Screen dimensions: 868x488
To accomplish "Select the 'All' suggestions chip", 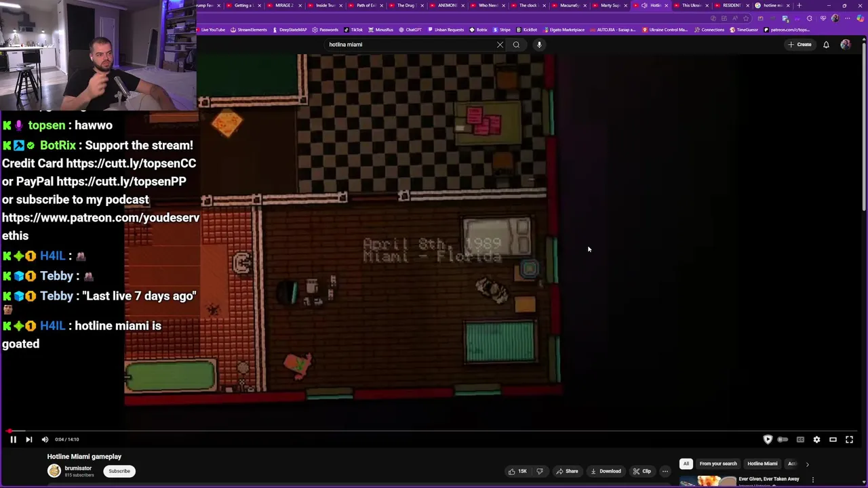I will coord(686,464).
